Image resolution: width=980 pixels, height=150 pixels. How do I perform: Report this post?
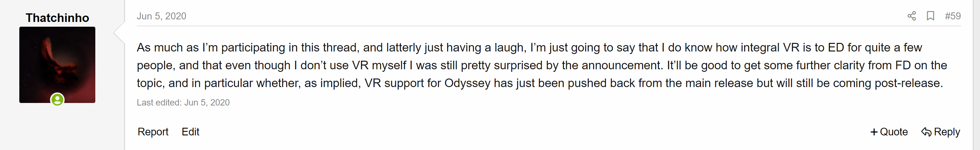coord(153,132)
